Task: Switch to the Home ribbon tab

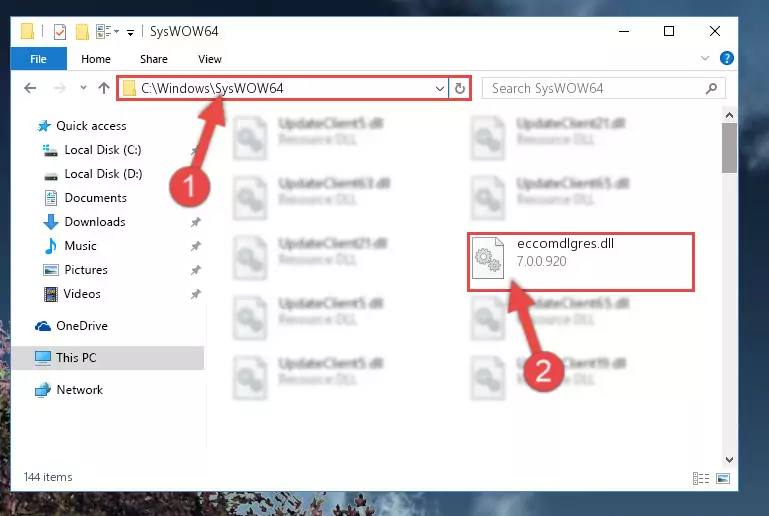Action: click(96, 59)
